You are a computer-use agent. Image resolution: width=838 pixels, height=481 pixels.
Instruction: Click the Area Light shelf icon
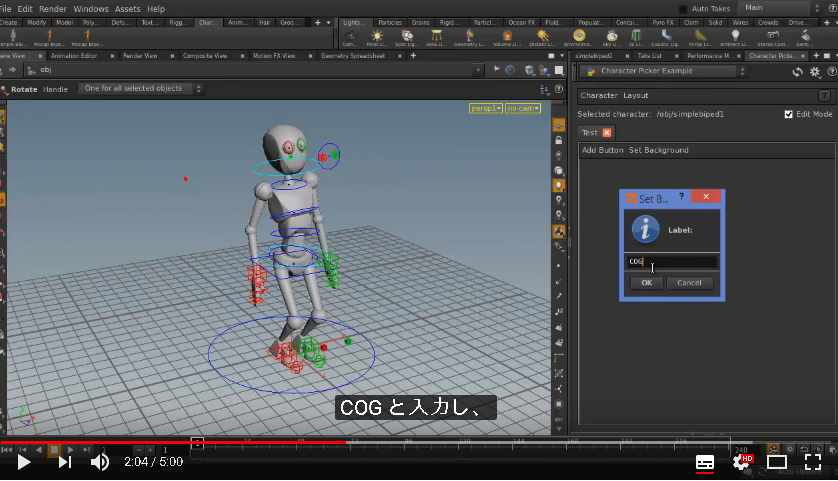pyautogui.click(x=437, y=36)
